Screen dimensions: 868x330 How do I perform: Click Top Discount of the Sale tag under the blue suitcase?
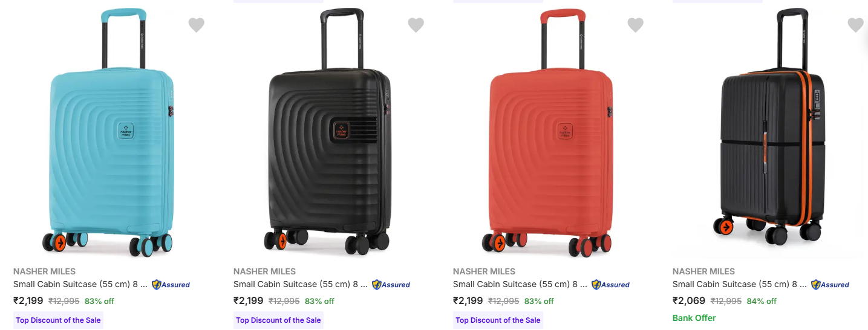coord(58,320)
